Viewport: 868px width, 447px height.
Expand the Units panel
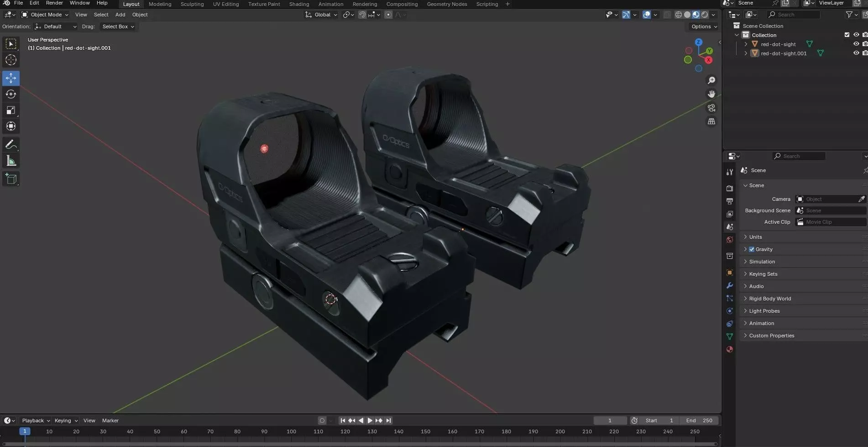[755, 237]
